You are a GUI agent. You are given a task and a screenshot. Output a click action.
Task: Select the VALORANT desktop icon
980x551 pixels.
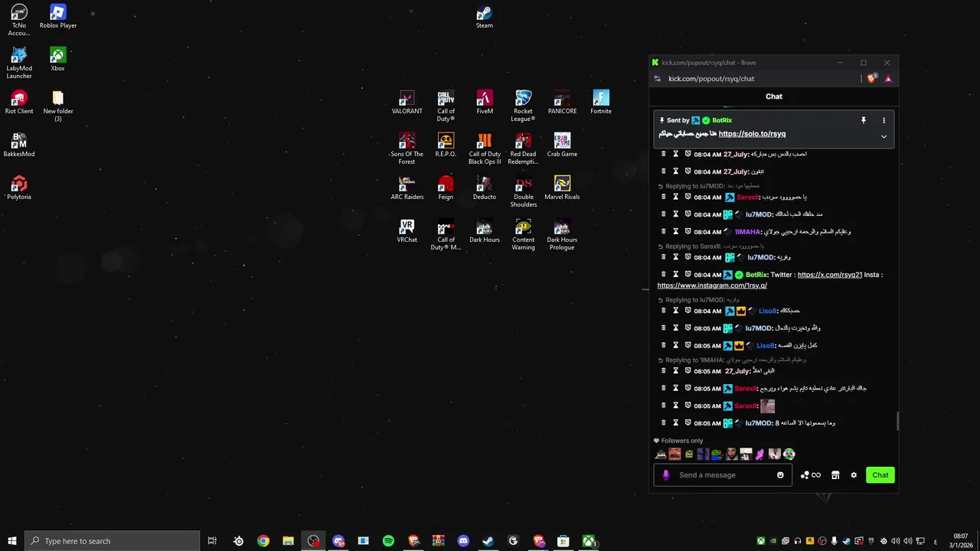(x=407, y=103)
